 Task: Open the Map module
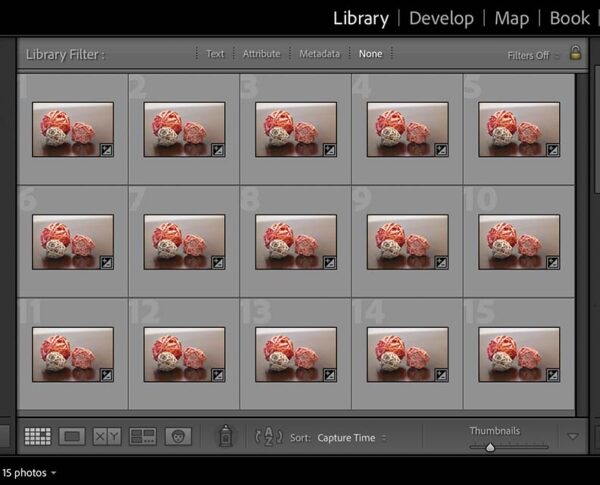tap(513, 18)
